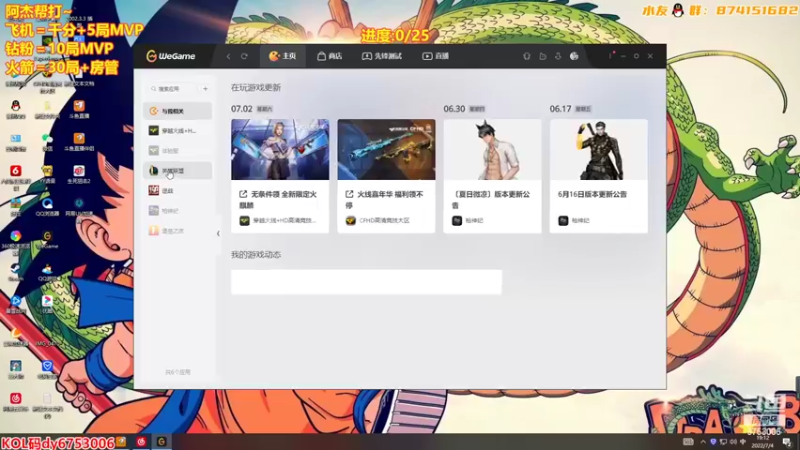
Task: Open 6月16日版本更新公告
Action: pyautogui.click(x=592, y=194)
